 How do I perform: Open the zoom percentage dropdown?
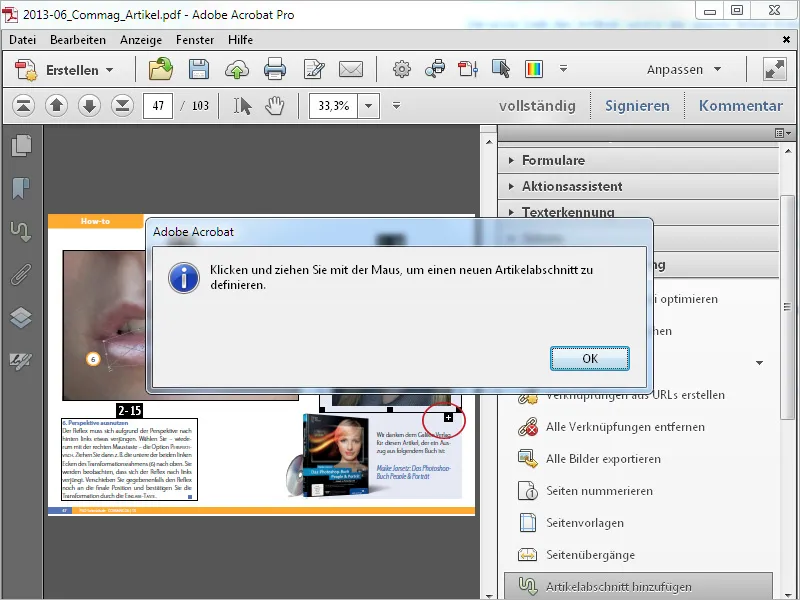click(x=370, y=106)
